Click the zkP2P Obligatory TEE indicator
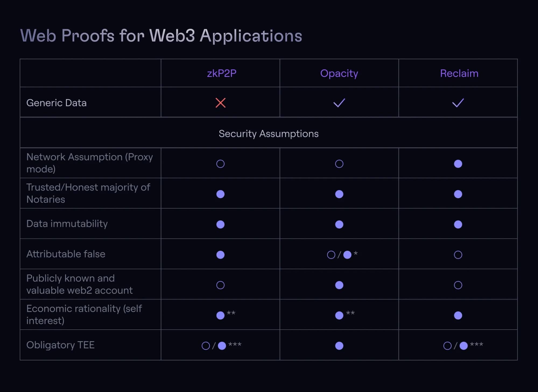 tap(221, 345)
